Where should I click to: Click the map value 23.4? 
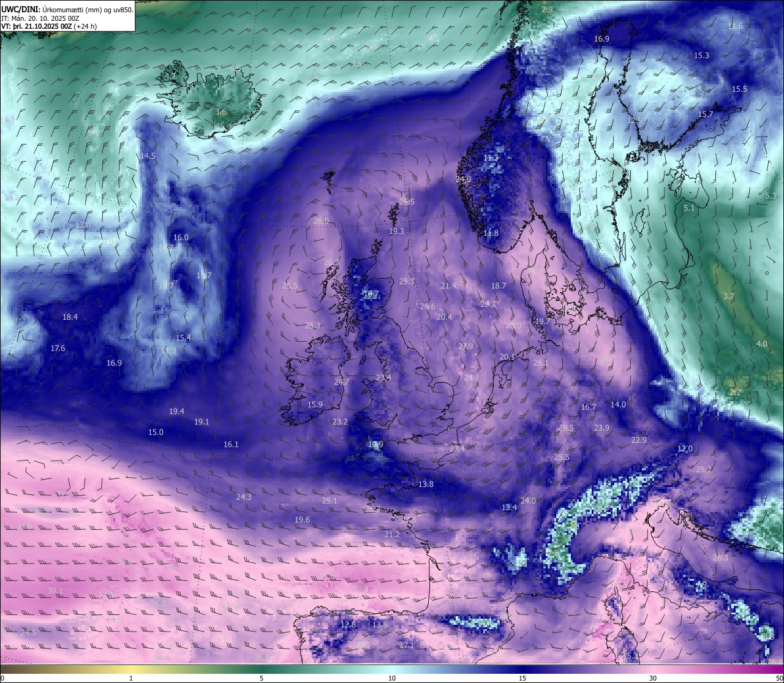(383, 378)
